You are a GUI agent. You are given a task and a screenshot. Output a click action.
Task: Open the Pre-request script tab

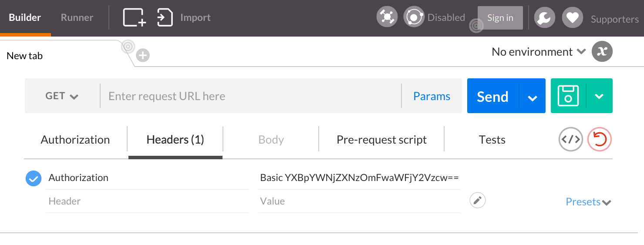coord(382,140)
